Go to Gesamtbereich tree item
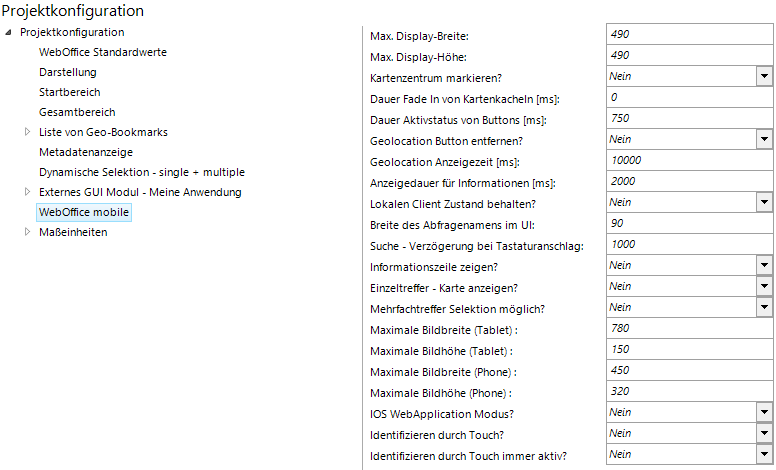Image resolution: width=776 pixels, height=470 pixels. click(76, 112)
